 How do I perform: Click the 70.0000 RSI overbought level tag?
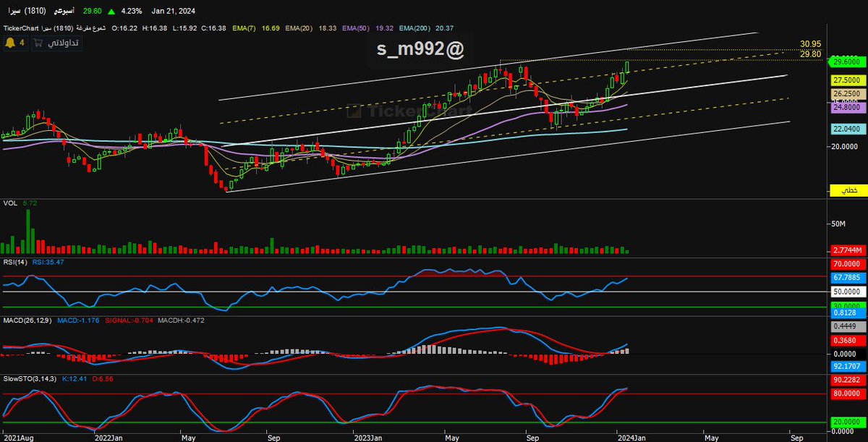pyautogui.click(x=848, y=265)
